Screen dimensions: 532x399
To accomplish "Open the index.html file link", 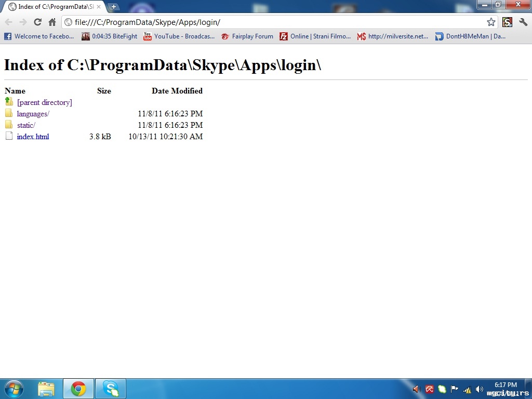I will (x=33, y=137).
